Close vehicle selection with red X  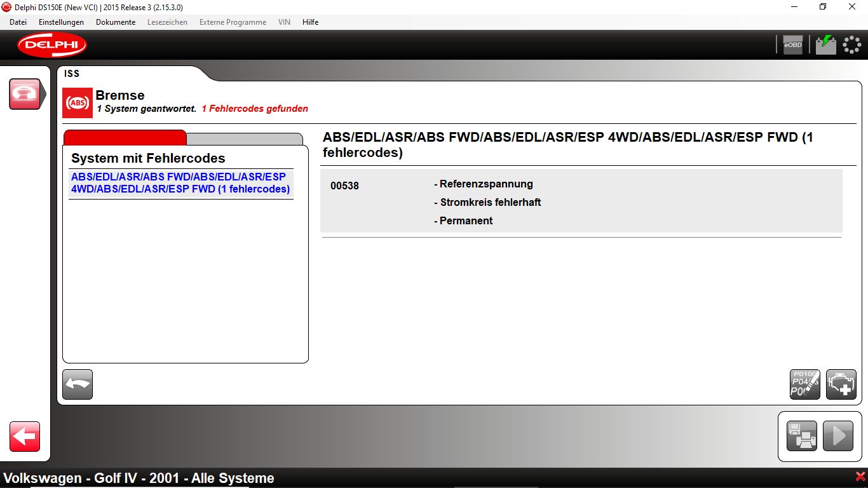tap(860, 477)
